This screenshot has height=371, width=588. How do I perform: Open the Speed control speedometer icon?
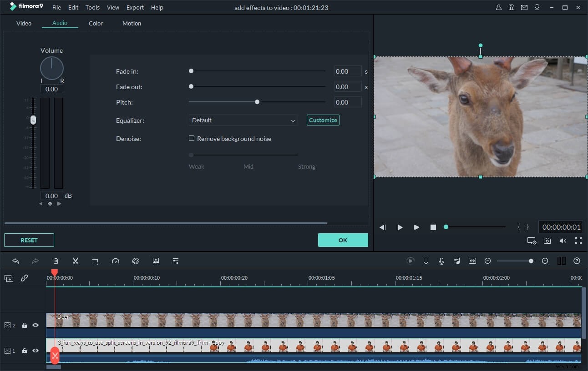[116, 261]
